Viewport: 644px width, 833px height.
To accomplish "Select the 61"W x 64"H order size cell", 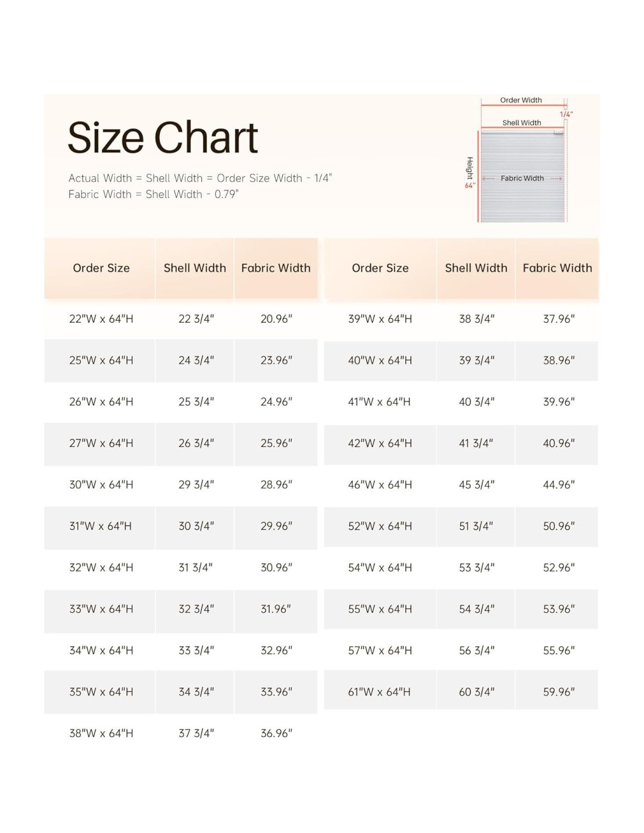I will coord(380,692).
